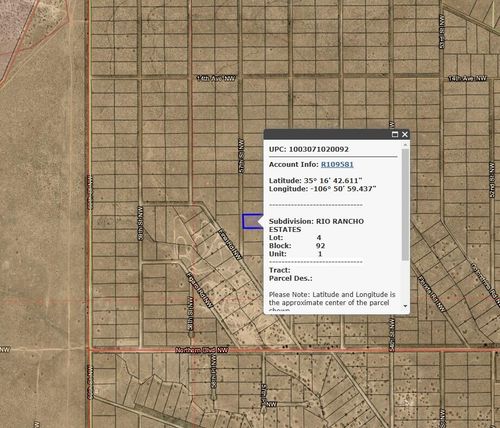Close the parcel info popup
The width and height of the screenshot is (500, 428).
pos(405,134)
